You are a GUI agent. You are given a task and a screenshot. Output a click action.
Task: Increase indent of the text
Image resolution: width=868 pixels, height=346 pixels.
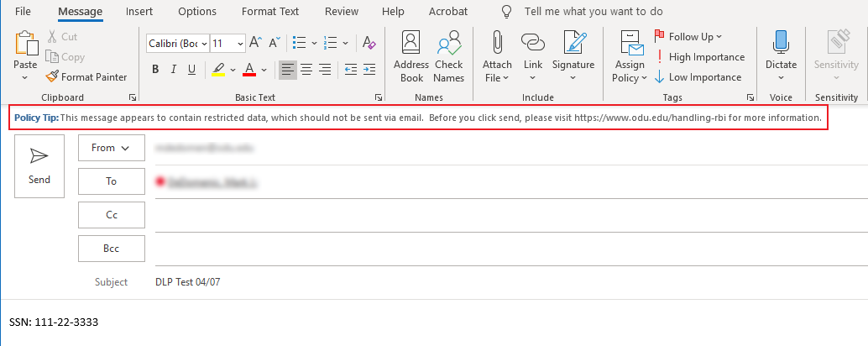(x=371, y=69)
